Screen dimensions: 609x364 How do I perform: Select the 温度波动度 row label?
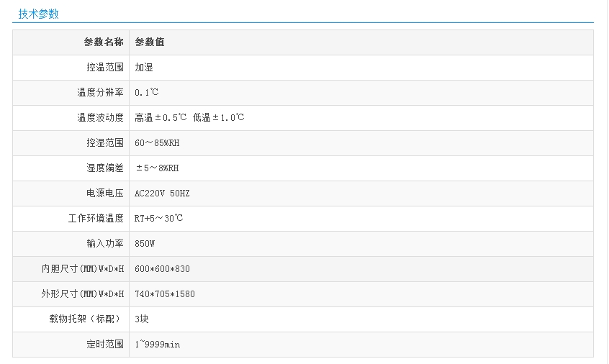pos(101,118)
